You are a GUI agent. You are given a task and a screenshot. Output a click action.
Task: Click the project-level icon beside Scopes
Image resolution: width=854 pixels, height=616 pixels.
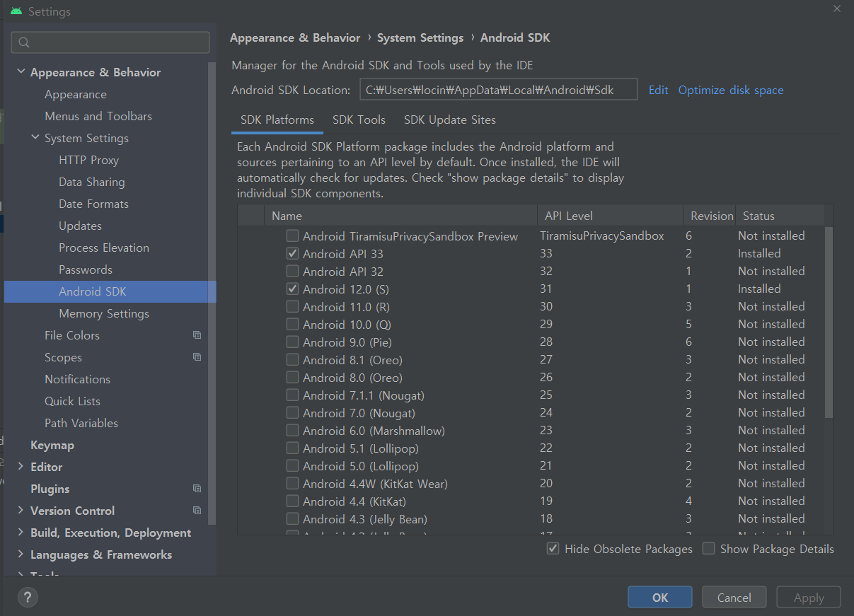(197, 357)
